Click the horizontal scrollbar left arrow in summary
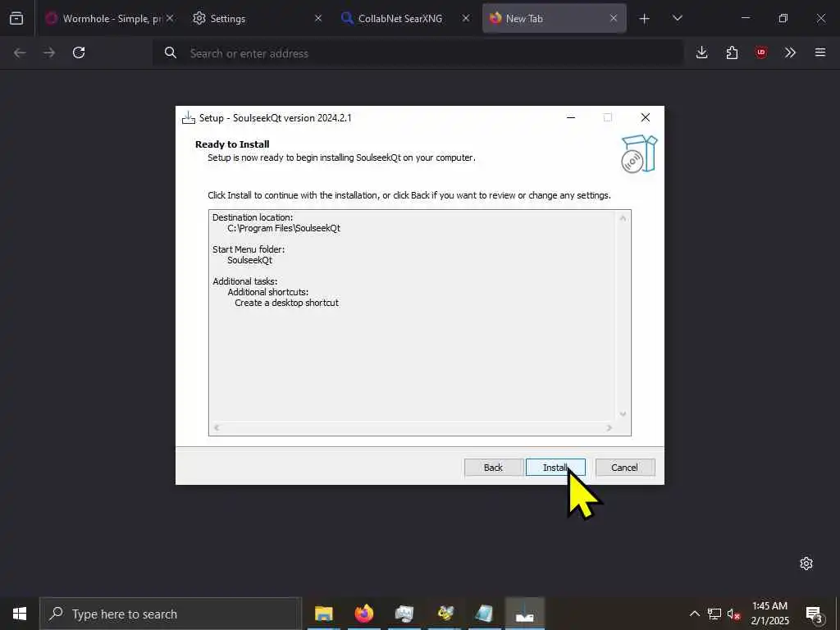 (217, 427)
